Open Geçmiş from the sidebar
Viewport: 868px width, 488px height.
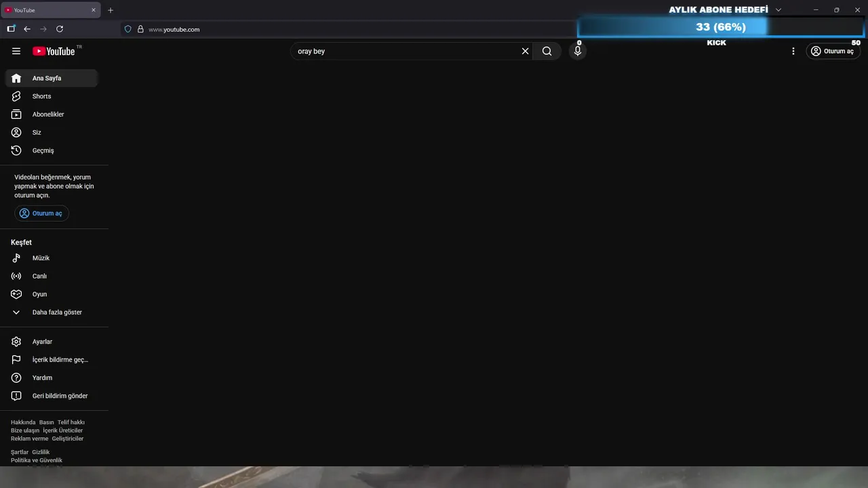pos(52,150)
